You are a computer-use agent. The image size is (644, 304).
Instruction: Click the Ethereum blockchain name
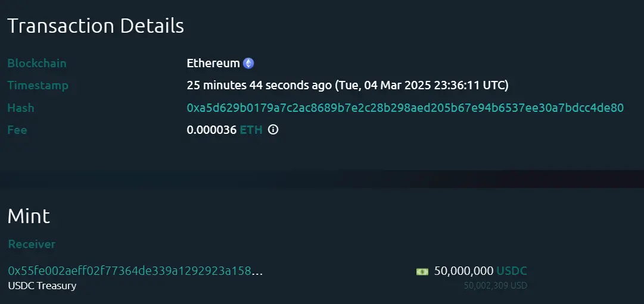(x=213, y=63)
